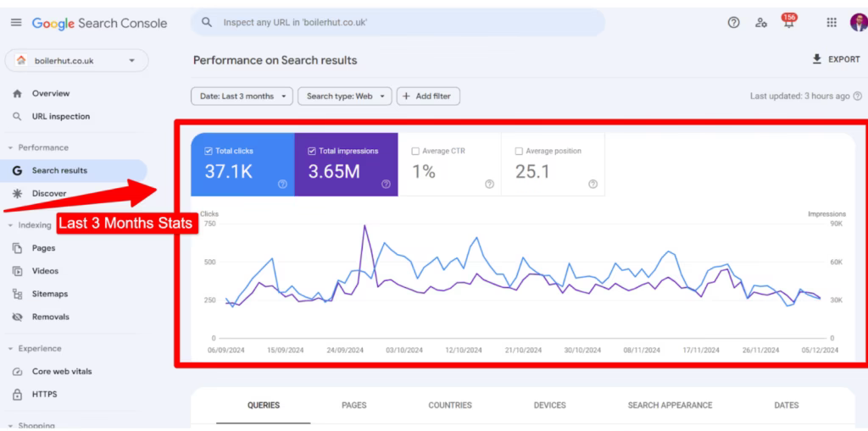Switch to the Queries tab
This screenshot has width=868, height=431.
point(264,406)
